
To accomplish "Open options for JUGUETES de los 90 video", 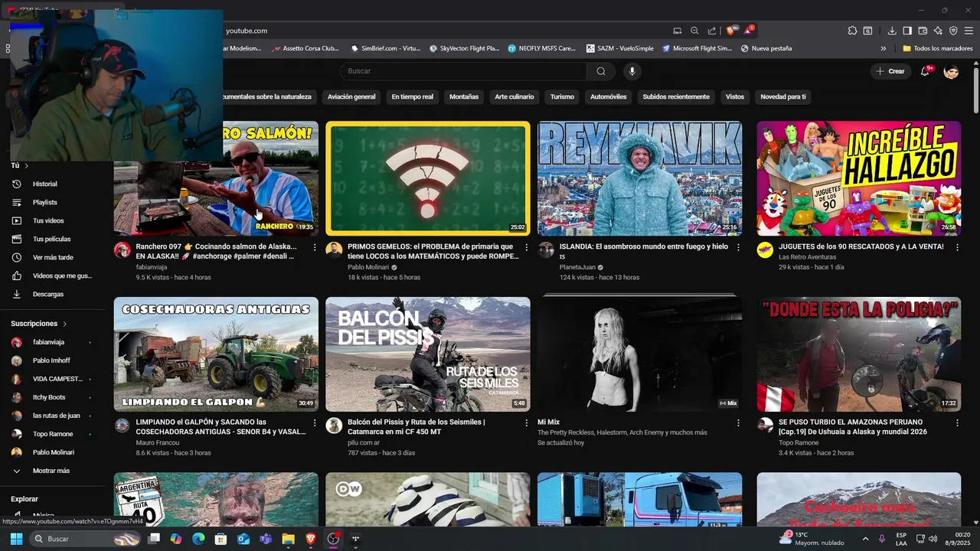I will click(x=957, y=247).
